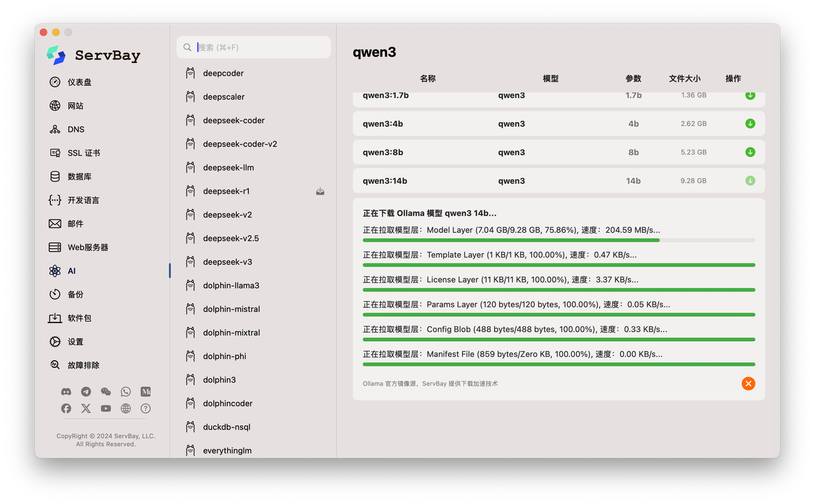
Task: Click the 操作 column header
Action: click(x=733, y=78)
